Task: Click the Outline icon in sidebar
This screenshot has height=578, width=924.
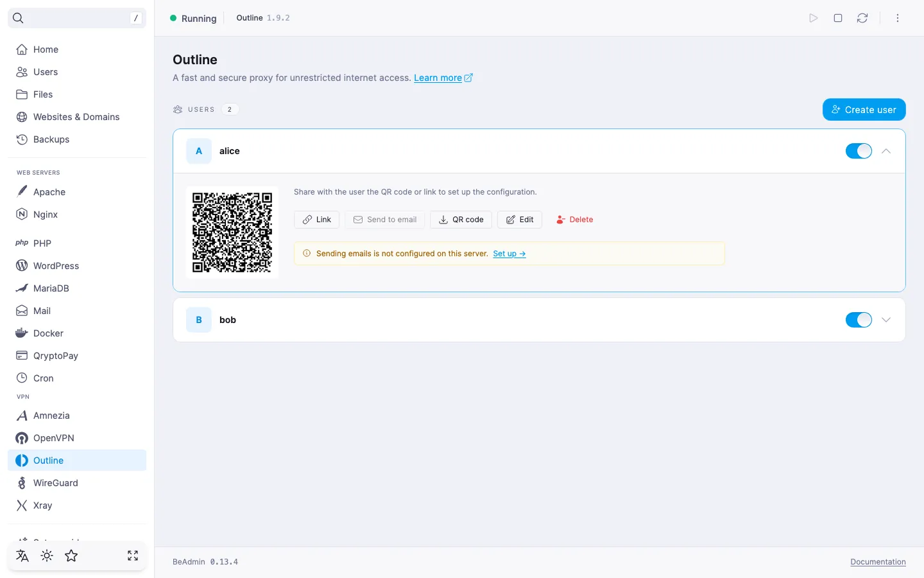Action: [22, 460]
